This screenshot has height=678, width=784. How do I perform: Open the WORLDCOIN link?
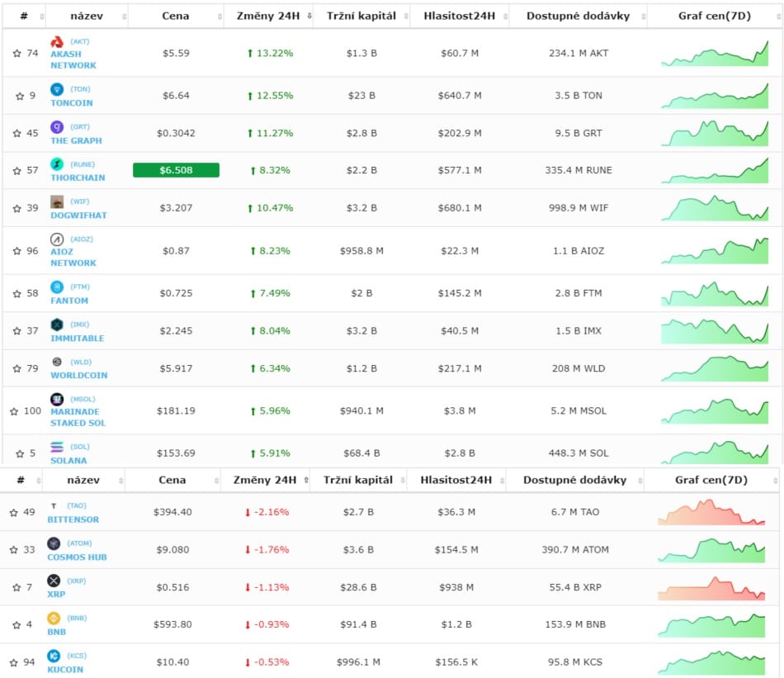coord(79,375)
